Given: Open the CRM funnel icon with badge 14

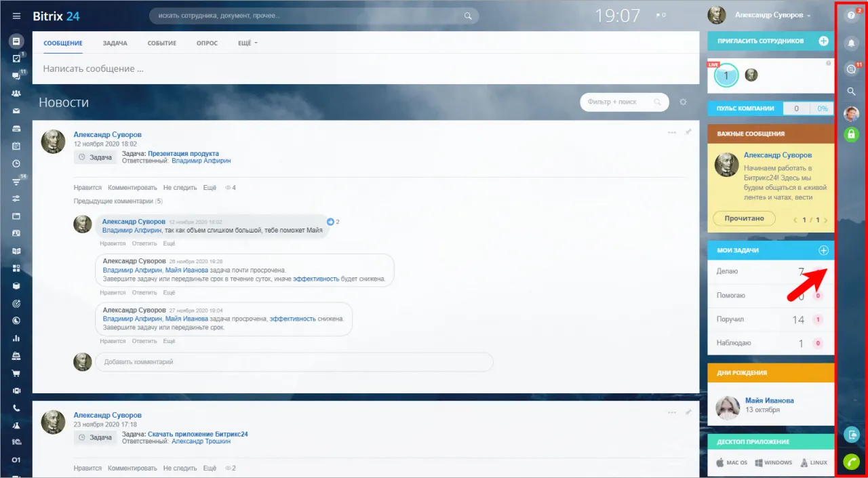Looking at the screenshot, I should click(x=16, y=181).
